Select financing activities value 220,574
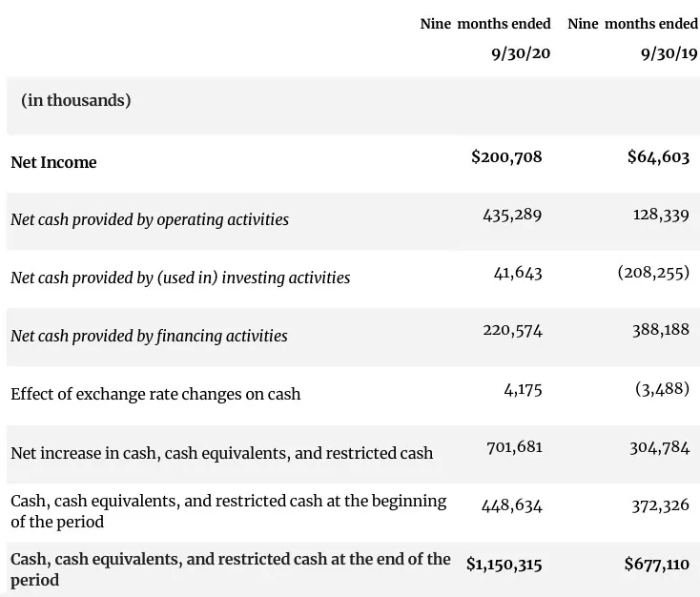The width and height of the screenshot is (700, 597). coord(512,330)
